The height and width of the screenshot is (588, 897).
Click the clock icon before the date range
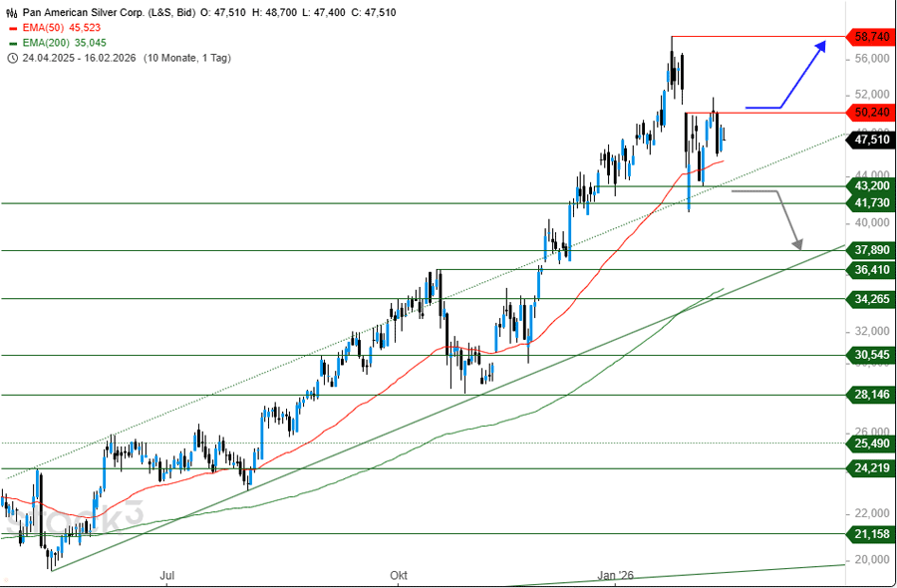click(x=12, y=58)
